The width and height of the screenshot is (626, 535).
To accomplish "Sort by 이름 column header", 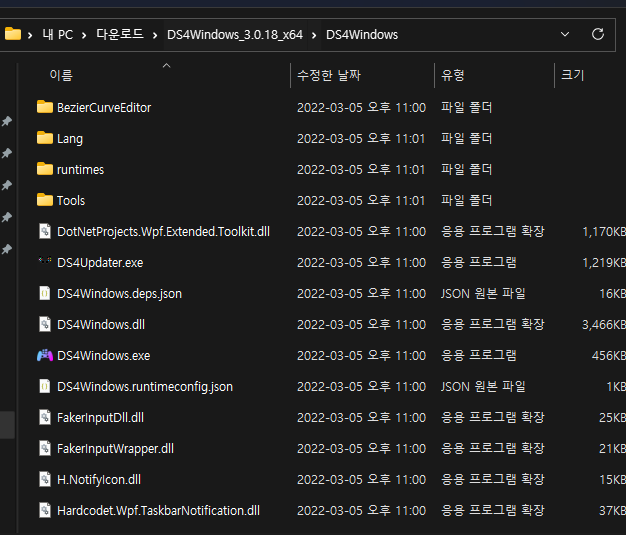I will point(61,75).
